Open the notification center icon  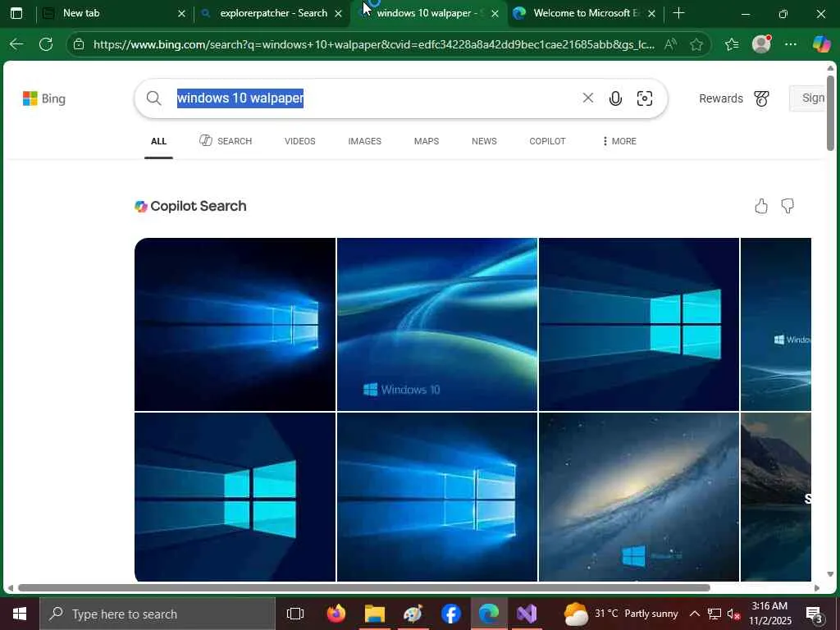click(815, 614)
